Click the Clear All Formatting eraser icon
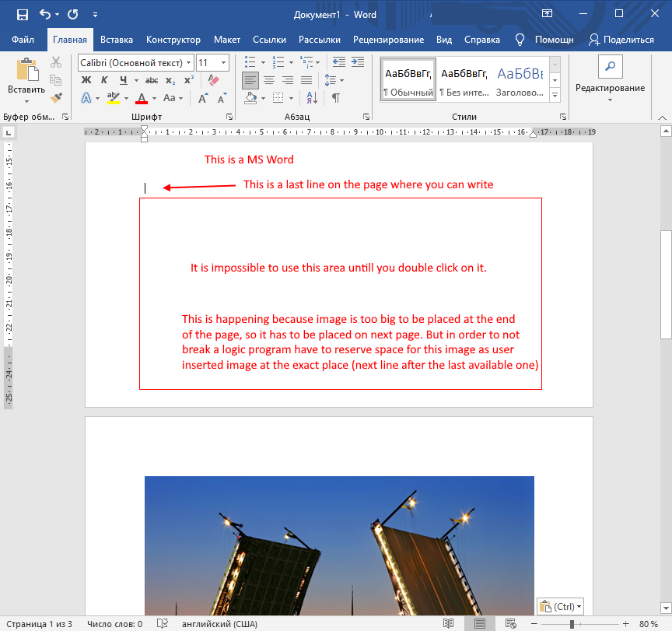672x631 pixels. (214, 79)
